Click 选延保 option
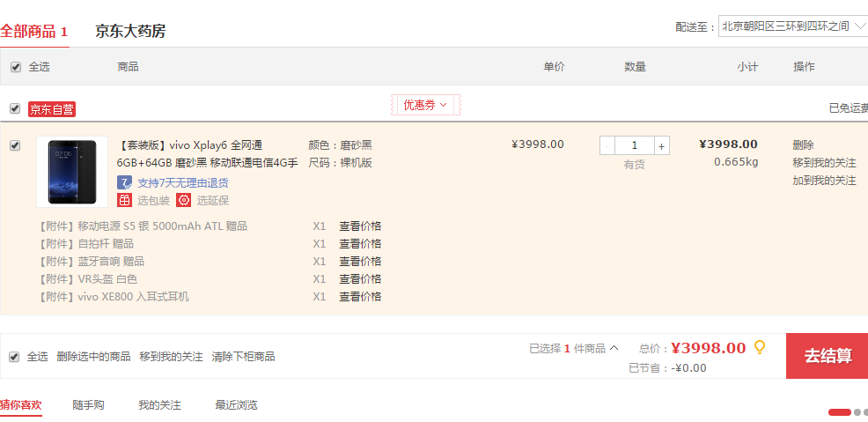868x422 pixels. coord(213,201)
